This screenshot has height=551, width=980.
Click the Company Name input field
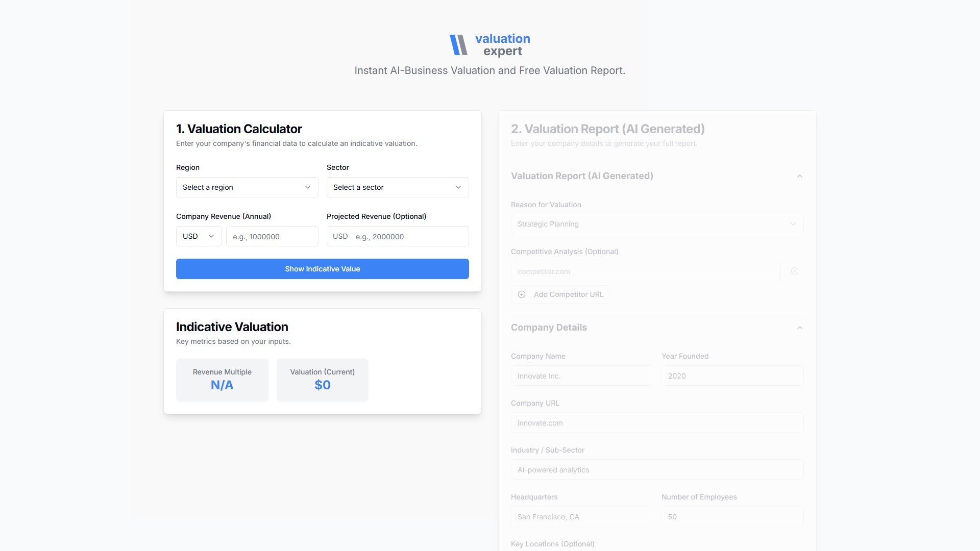point(582,376)
